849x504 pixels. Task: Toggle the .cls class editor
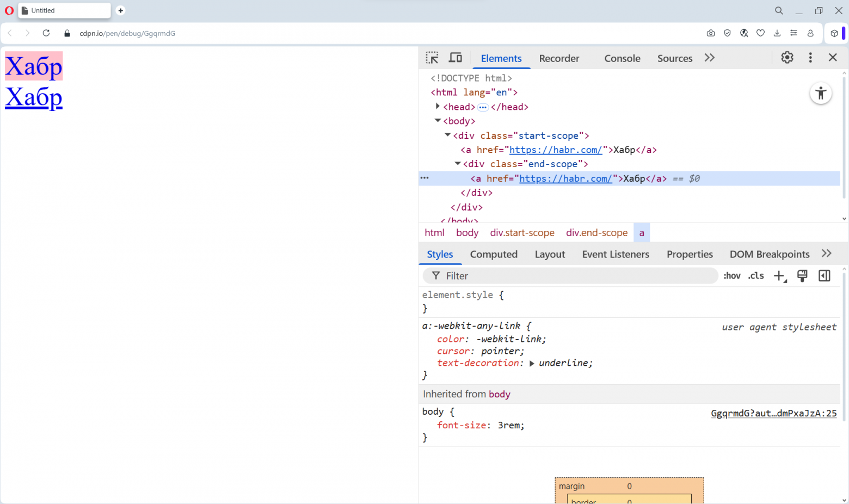point(756,276)
